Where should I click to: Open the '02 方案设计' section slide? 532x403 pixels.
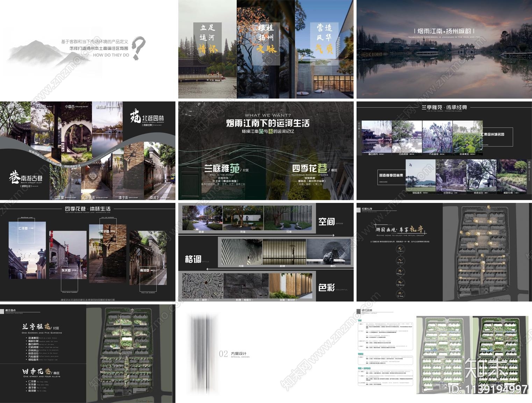(266, 354)
